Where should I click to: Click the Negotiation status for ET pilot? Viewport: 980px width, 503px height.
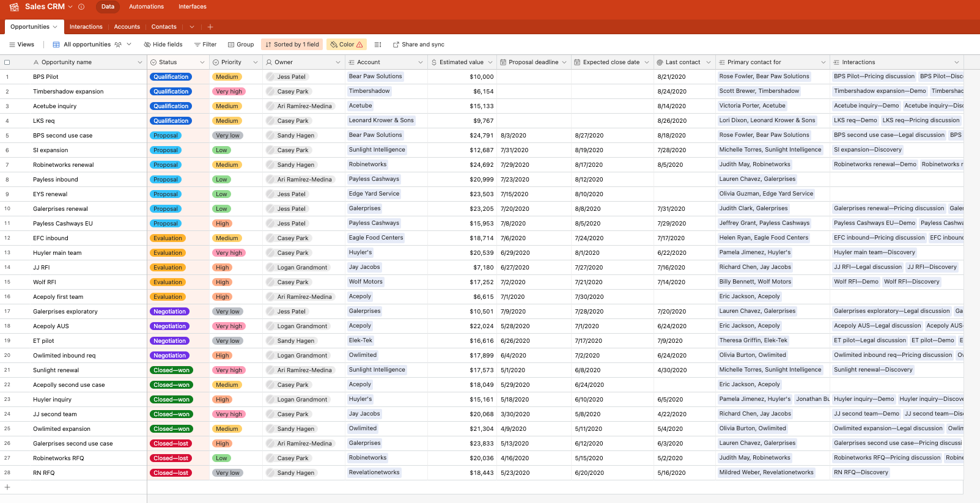coord(170,341)
